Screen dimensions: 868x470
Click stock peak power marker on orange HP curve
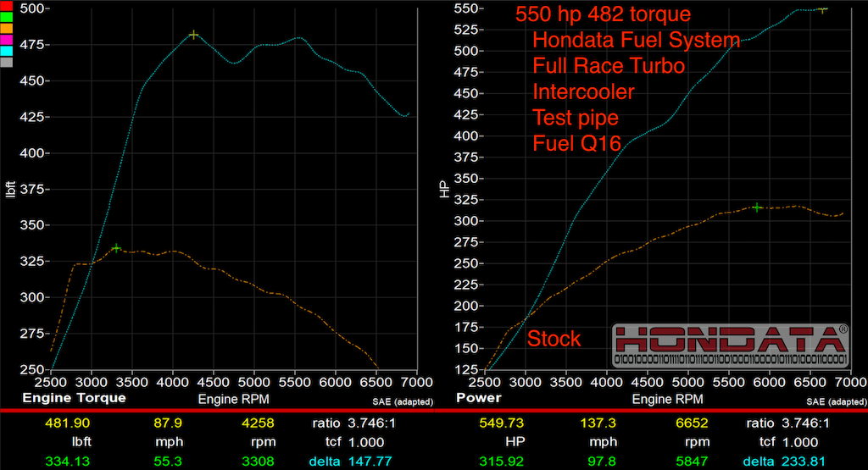(x=757, y=207)
